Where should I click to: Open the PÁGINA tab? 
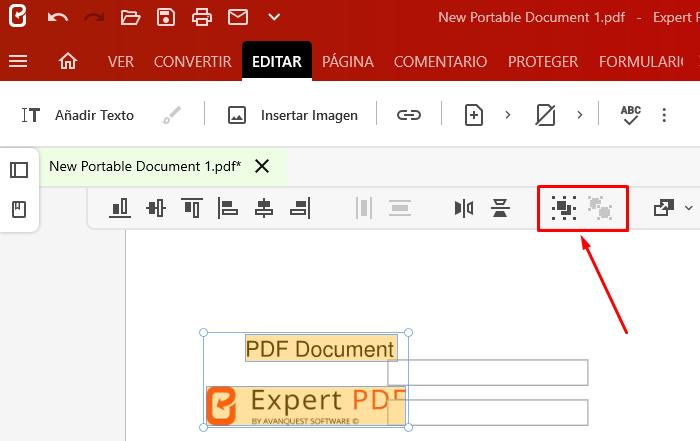348,62
